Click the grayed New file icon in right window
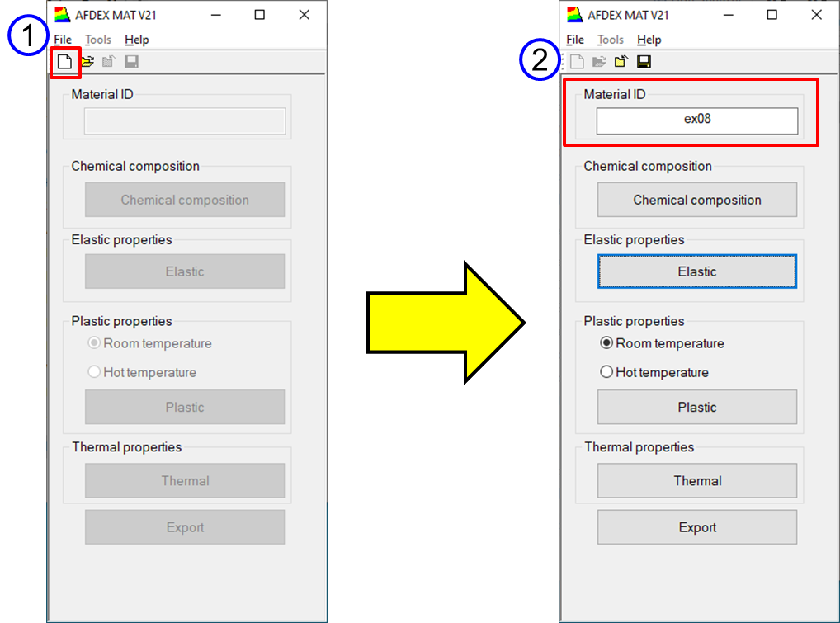 pyautogui.click(x=577, y=62)
